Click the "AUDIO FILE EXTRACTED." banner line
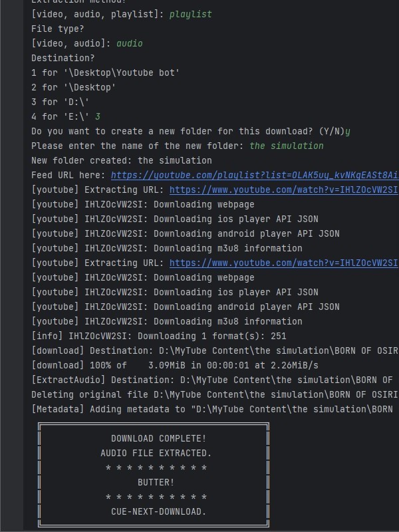Image resolution: width=399 pixels, height=532 pixels. coord(156,453)
